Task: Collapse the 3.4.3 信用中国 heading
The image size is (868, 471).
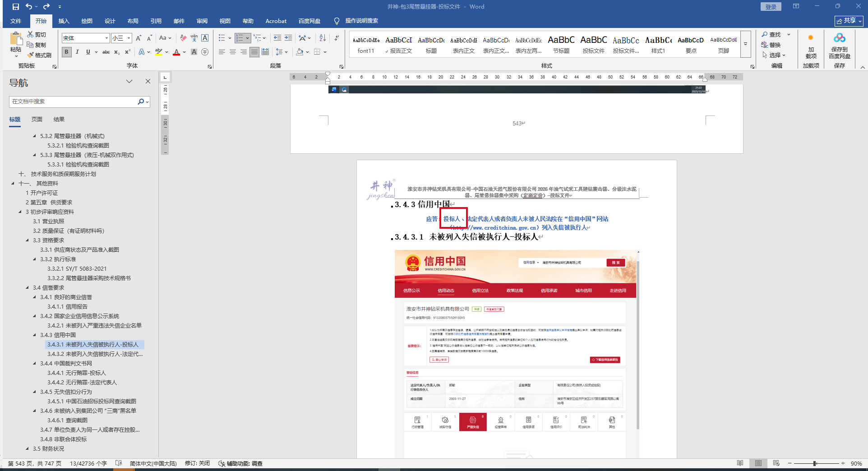Action: [34, 335]
